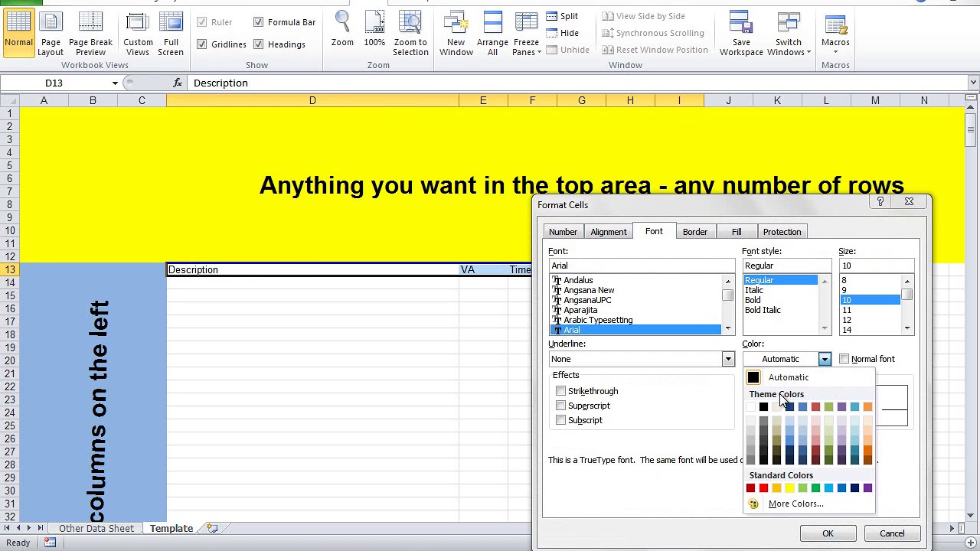Image resolution: width=980 pixels, height=551 pixels.
Task: Open the Underline dropdown
Action: pyautogui.click(x=727, y=359)
